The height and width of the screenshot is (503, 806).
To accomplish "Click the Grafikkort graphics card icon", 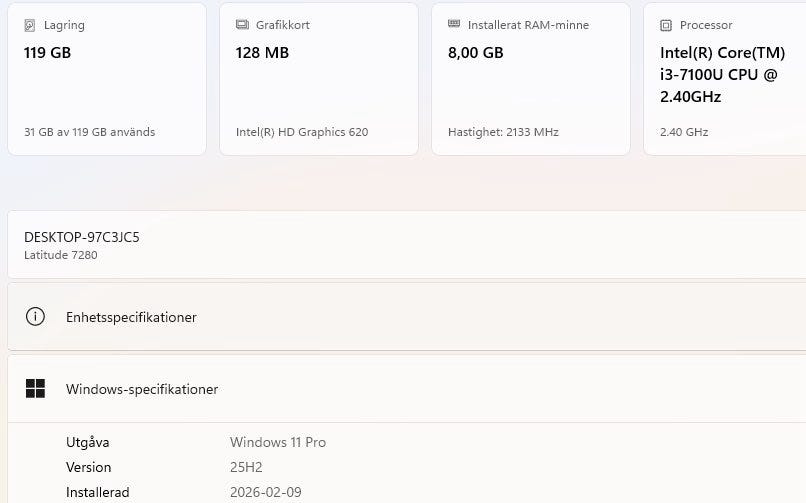I will (x=242, y=25).
